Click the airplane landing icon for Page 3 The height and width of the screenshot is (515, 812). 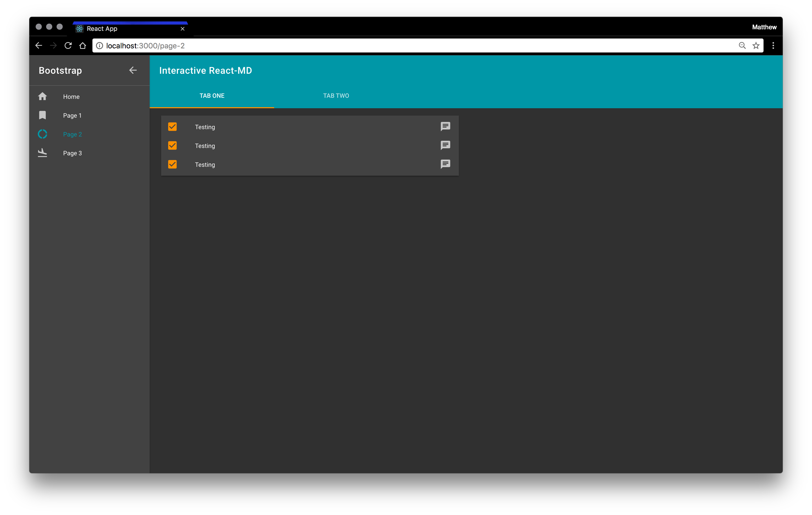(42, 153)
